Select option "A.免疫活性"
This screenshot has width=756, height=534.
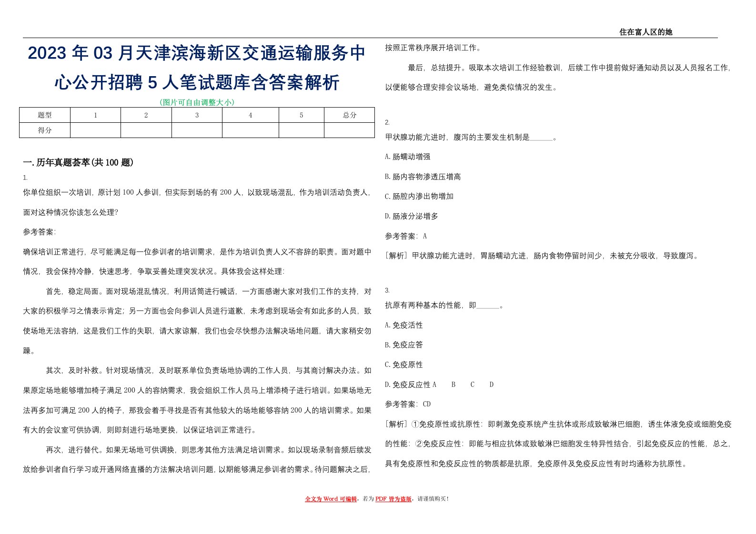pyautogui.click(x=404, y=325)
